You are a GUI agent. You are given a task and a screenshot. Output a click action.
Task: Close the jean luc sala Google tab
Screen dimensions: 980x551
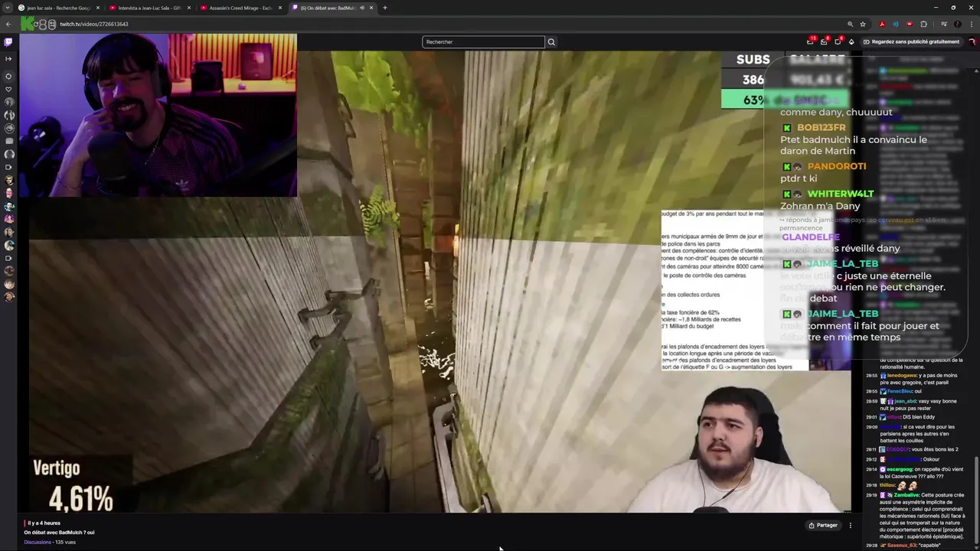click(x=98, y=8)
